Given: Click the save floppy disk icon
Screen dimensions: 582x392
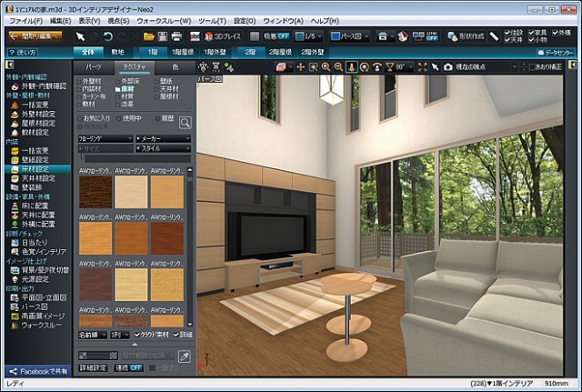Looking at the screenshot, I should (x=162, y=36).
